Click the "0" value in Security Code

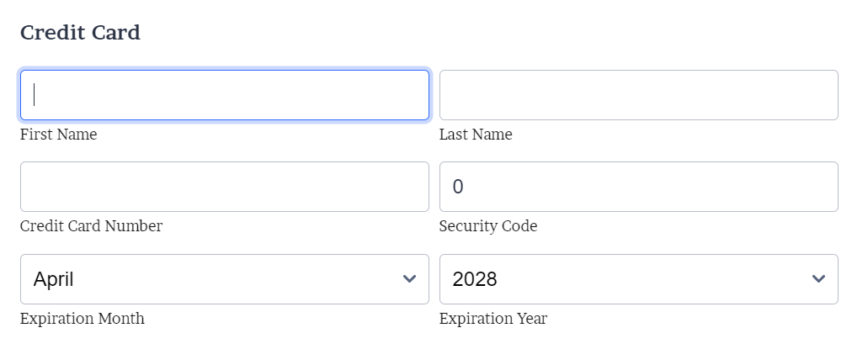458,187
